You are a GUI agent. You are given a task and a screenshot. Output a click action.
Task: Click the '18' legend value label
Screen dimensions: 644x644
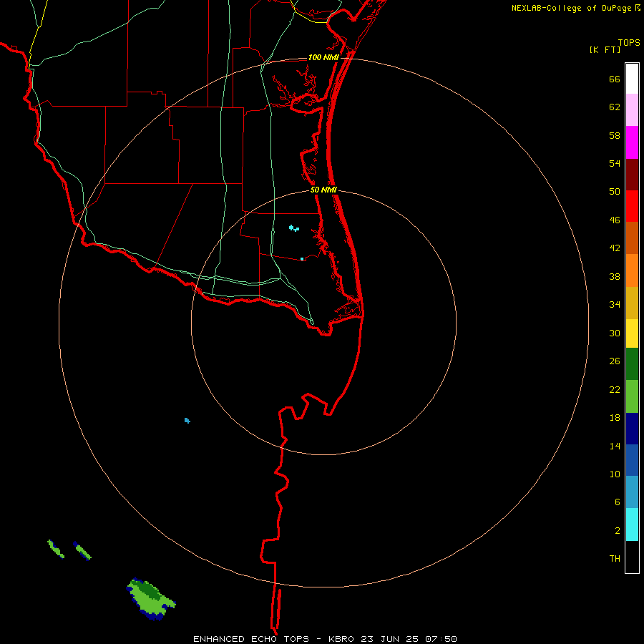pyautogui.click(x=615, y=418)
